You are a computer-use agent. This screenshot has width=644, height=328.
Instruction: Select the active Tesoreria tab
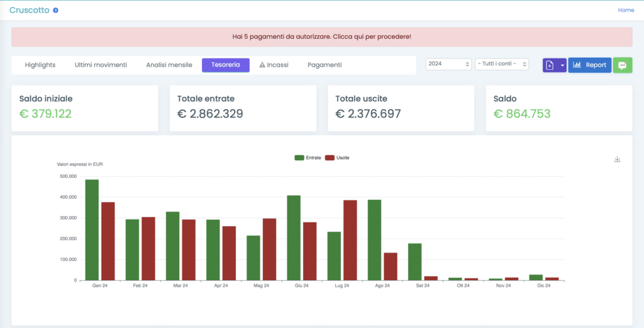tap(225, 65)
